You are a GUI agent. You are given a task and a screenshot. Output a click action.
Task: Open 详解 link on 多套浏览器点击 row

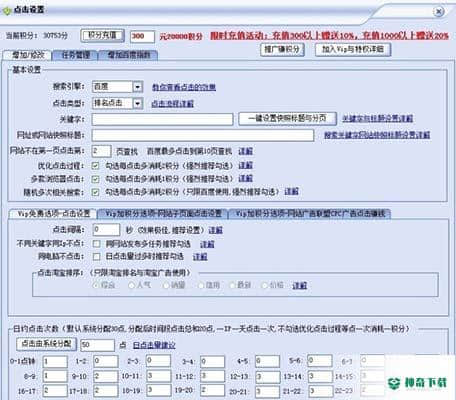tap(245, 178)
